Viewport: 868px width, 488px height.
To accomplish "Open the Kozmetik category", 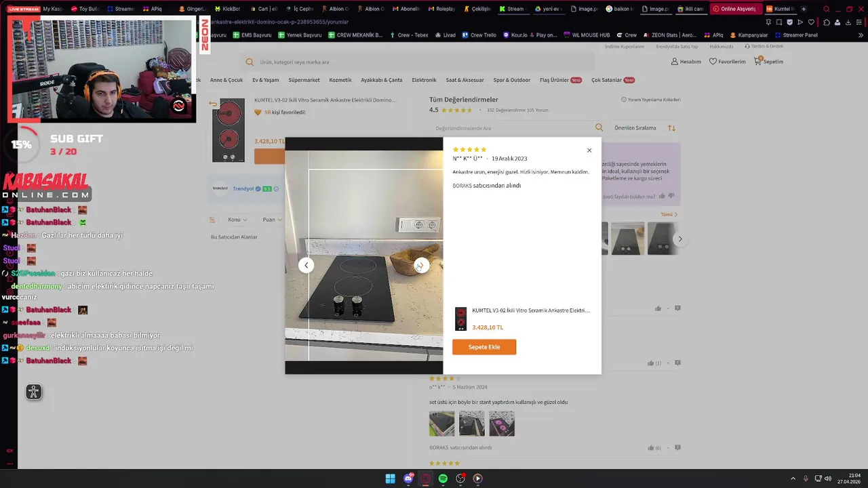I will pyautogui.click(x=340, y=80).
